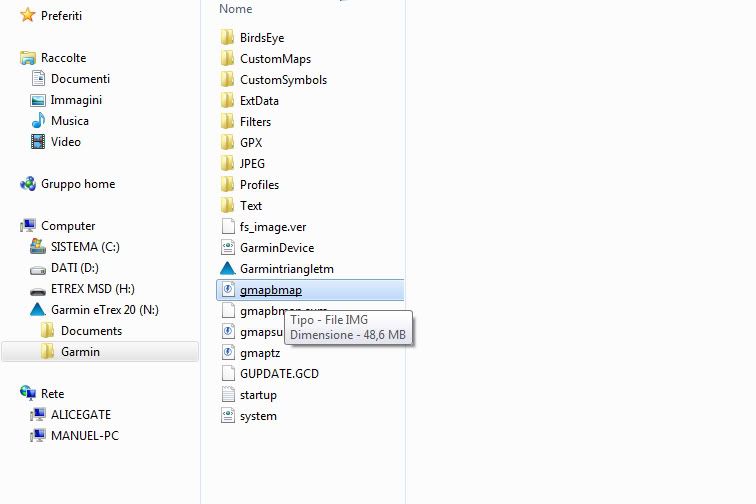Image resolution: width=756 pixels, height=504 pixels.
Task: Click the gmaptz file icon
Action: click(x=228, y=353)
